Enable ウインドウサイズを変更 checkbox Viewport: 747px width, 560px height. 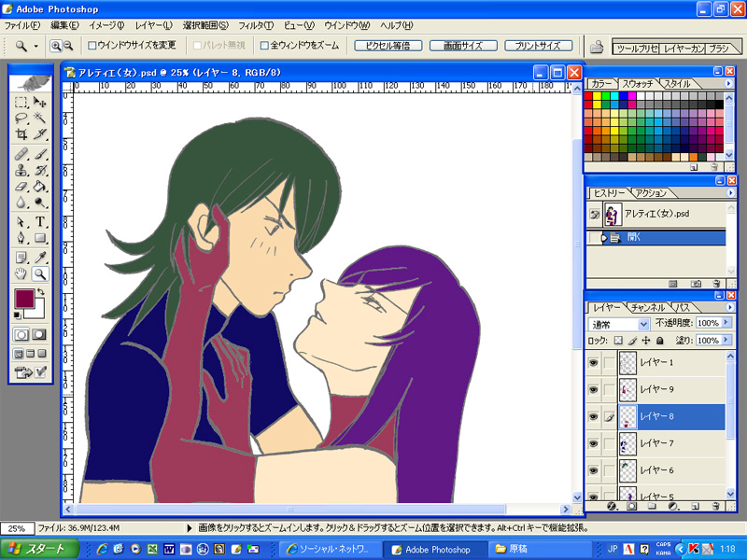pyautogui.click(x=92, y=46)
